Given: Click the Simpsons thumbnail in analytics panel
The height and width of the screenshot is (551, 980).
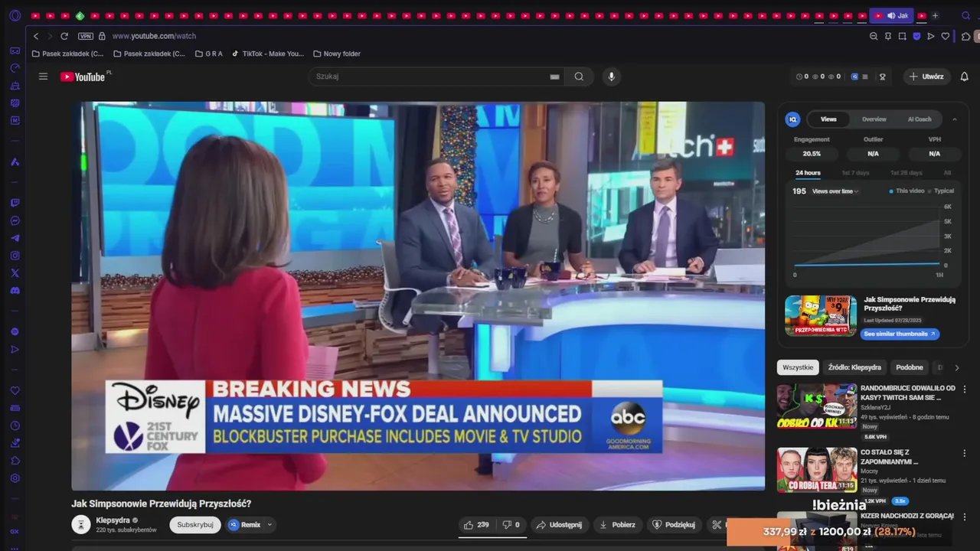Looking at the screenshot, I should pyautogui.click(x=821, y=315).
